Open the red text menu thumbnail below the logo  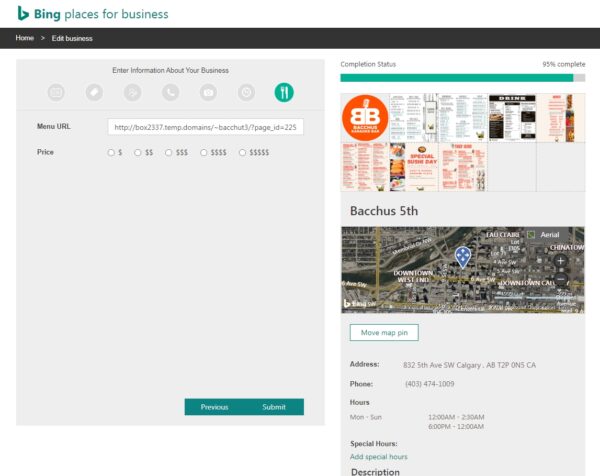tap(365, 167)
